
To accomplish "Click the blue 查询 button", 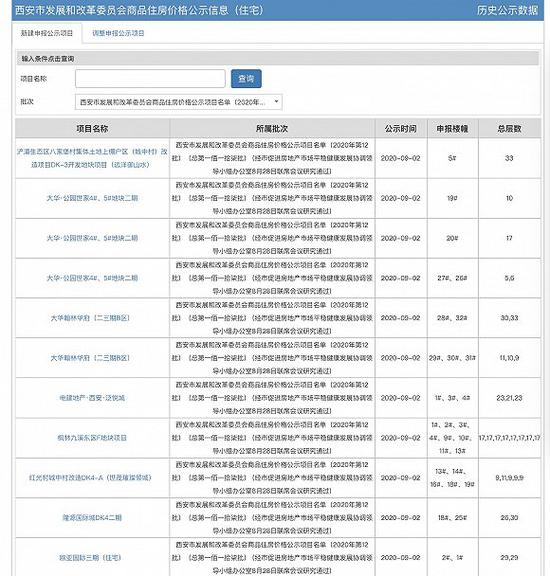I will [246, 79].
